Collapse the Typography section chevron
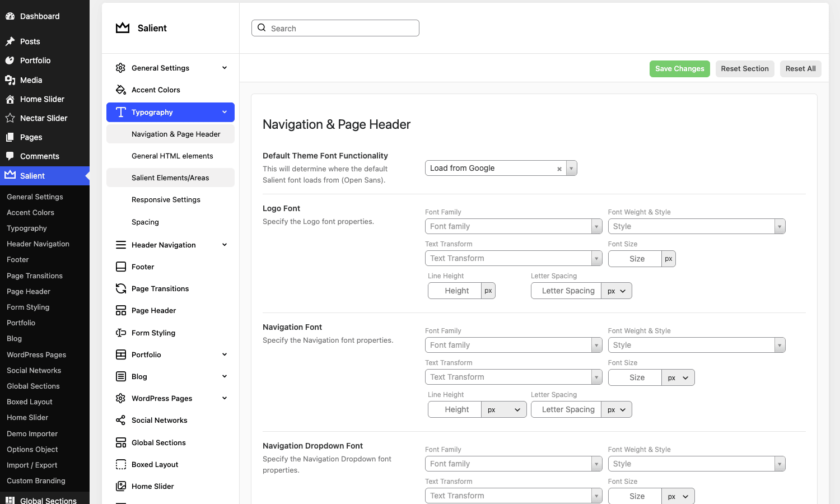The width and height of the screenshot is (840, 504). pos(225,112)
